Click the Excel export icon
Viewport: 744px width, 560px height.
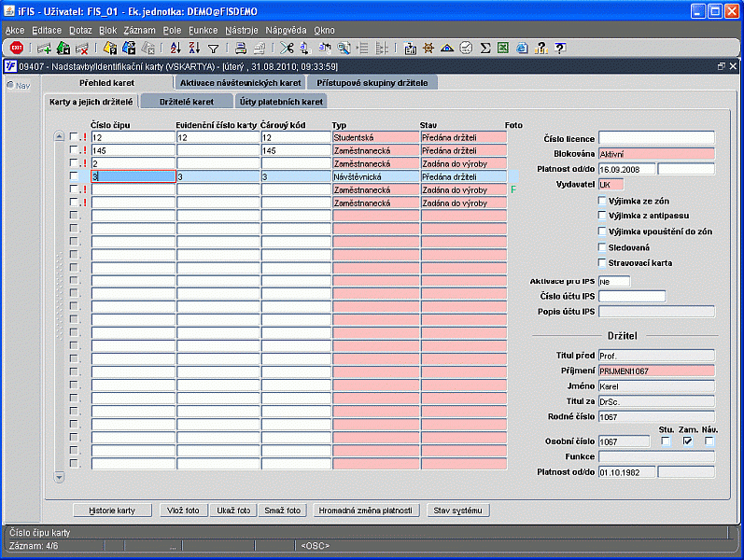coord(503,48)
